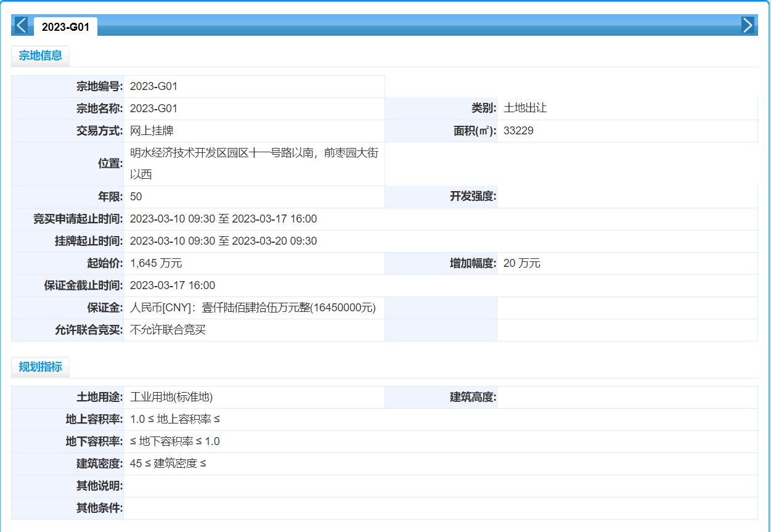Open the 宗地信息 section header
The height and width of the screenshot is (532, 771).
pyautogui.click(x=41, y=55)
